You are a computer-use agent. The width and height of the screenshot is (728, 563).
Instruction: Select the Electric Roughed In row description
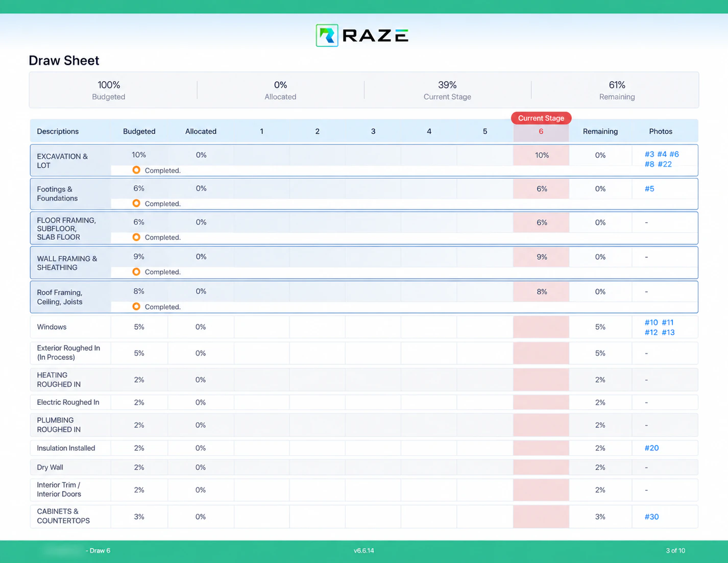pos(68,402)
